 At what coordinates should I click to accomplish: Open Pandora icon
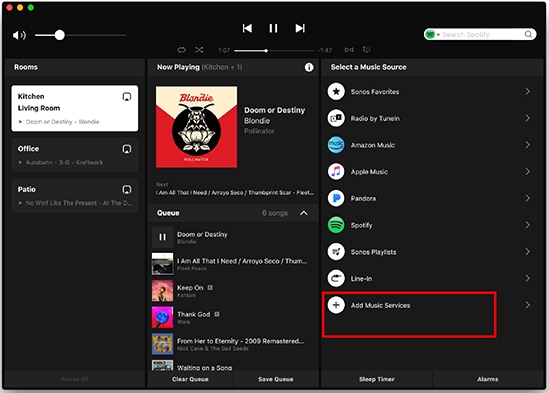point(336,198)
